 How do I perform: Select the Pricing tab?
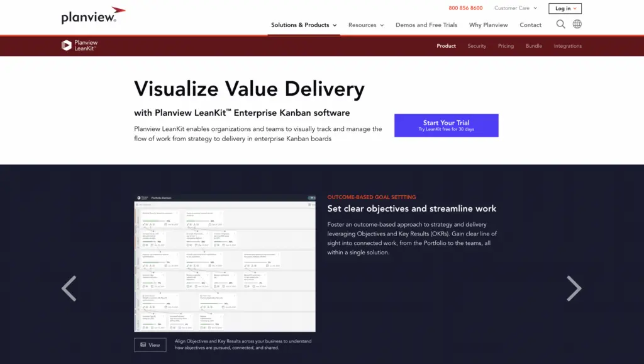click(506, 46)
